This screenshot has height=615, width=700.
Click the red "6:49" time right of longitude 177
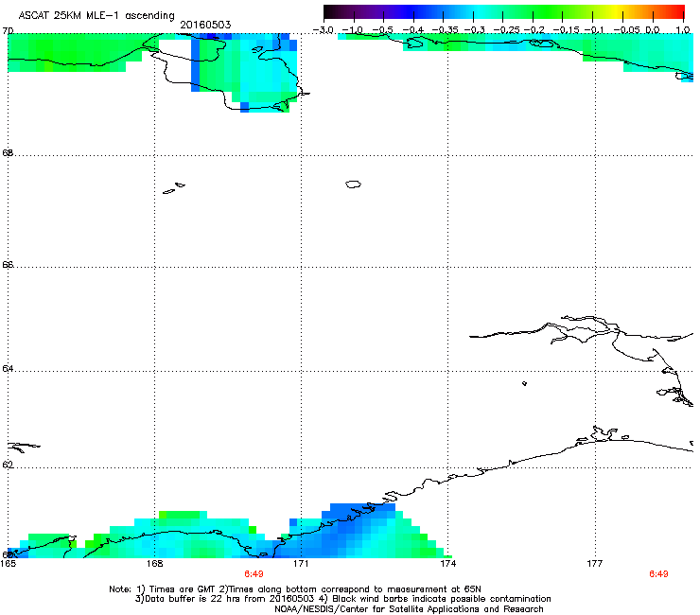[658, 574]
